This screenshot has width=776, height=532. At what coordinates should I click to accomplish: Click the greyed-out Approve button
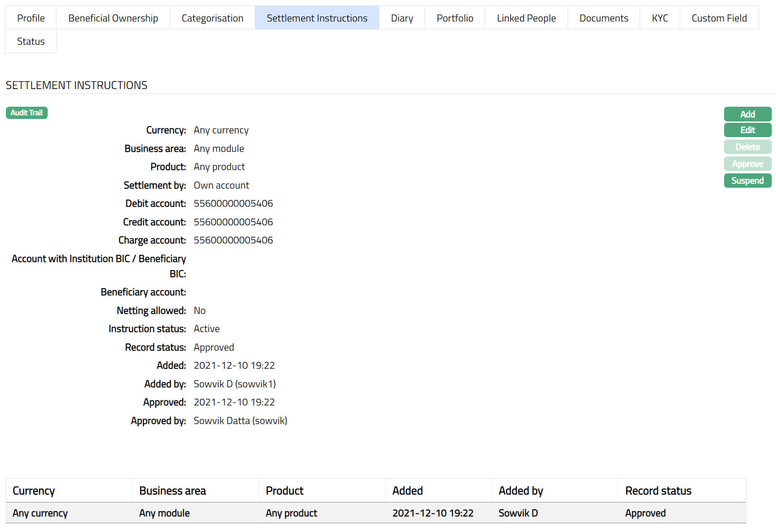(x=747, y=164)
